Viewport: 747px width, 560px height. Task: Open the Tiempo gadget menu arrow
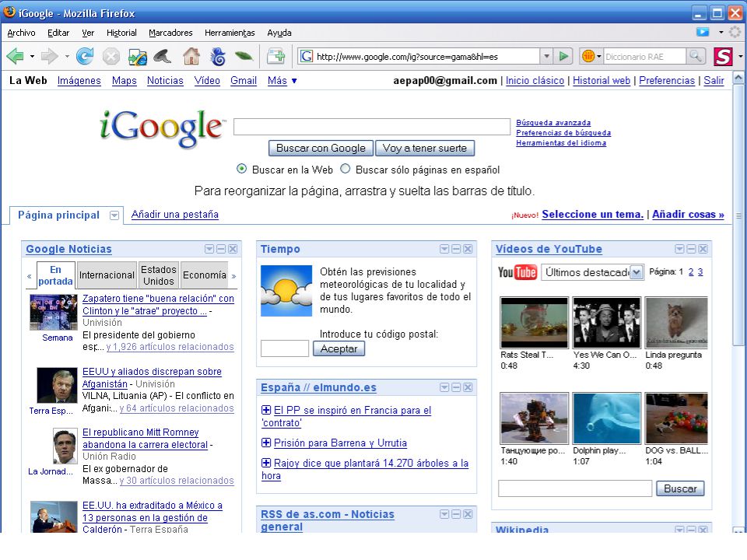[444, 249]
